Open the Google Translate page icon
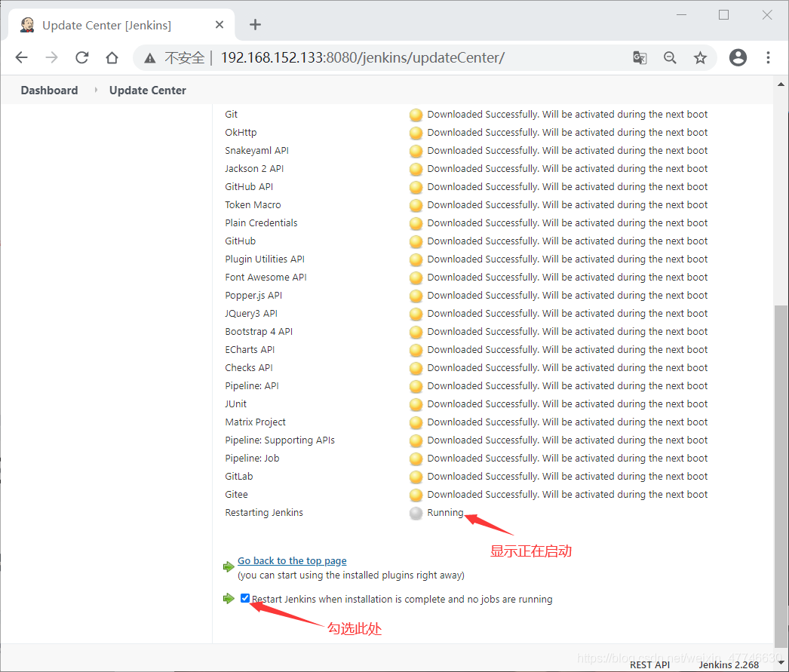The height and width of the screenshot is (672, 789). pos(640,58)
